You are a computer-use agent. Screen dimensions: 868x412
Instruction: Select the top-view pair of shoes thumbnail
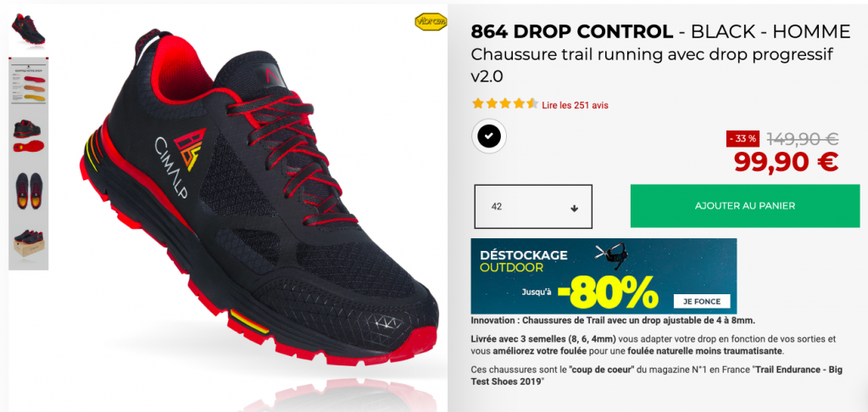click(29, 191)
